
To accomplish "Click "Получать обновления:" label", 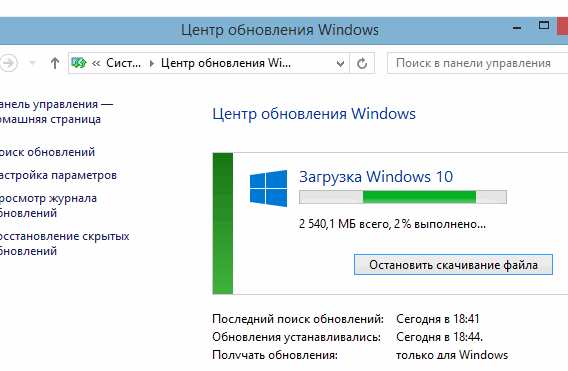I will point(275,355).
